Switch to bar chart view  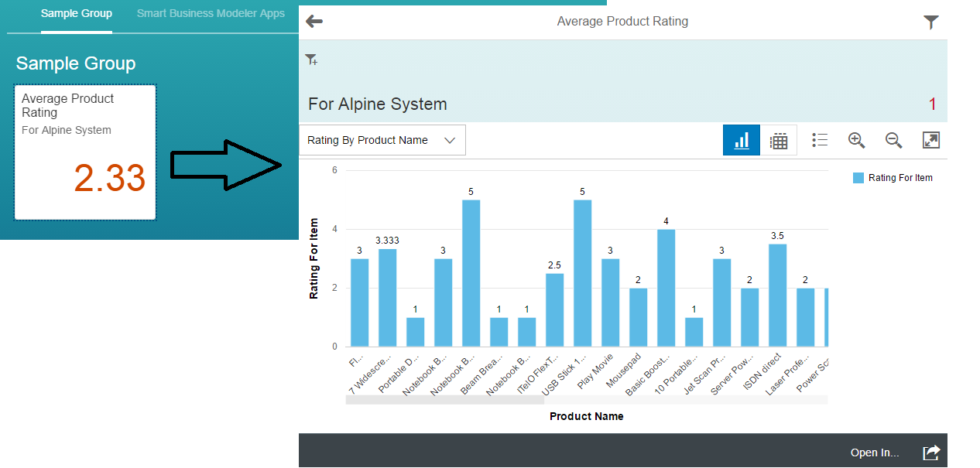[x=741, y=140]
